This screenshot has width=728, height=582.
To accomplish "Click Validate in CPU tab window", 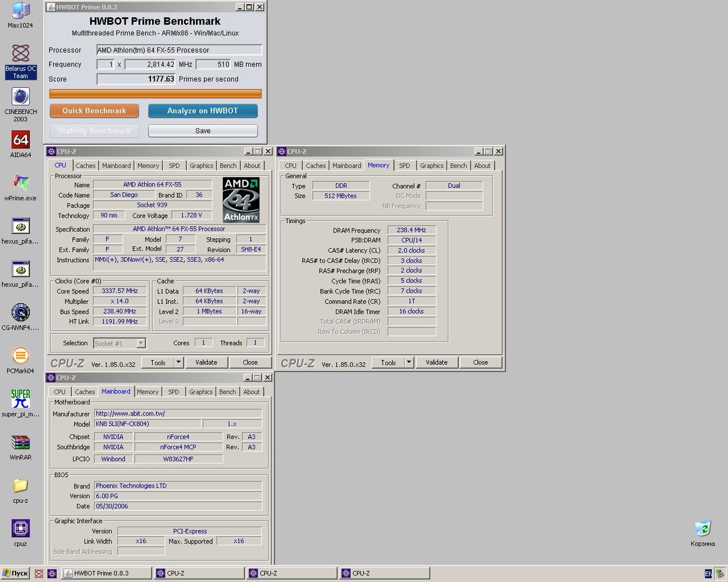I will pyautogui.click(x=207, y=363).
